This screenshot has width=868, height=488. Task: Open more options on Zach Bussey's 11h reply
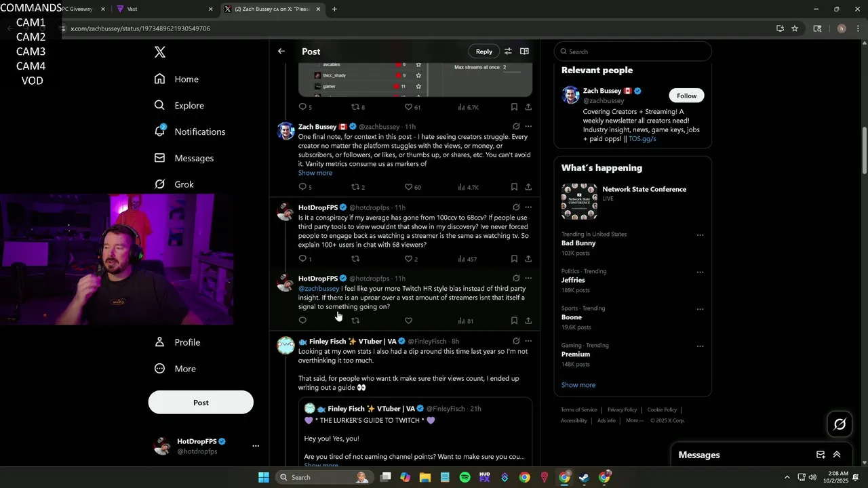[528, 126]
